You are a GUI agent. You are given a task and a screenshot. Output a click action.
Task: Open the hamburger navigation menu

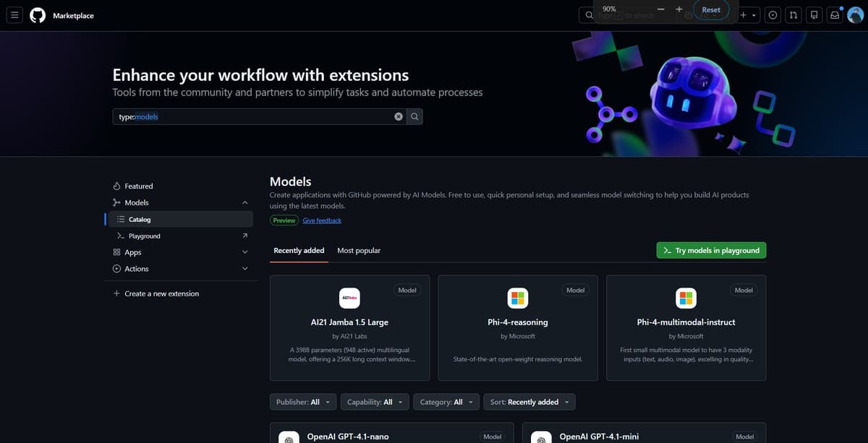pos(15,15)
